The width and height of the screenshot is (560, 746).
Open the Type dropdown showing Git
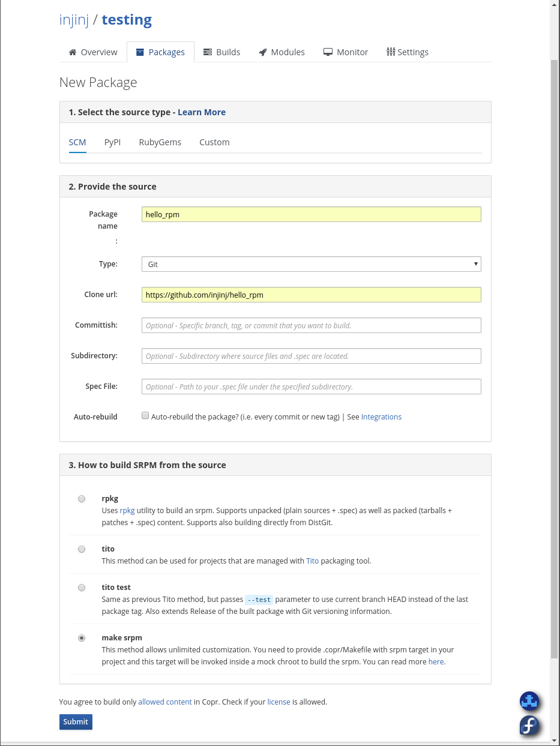(x=312, y=264)
